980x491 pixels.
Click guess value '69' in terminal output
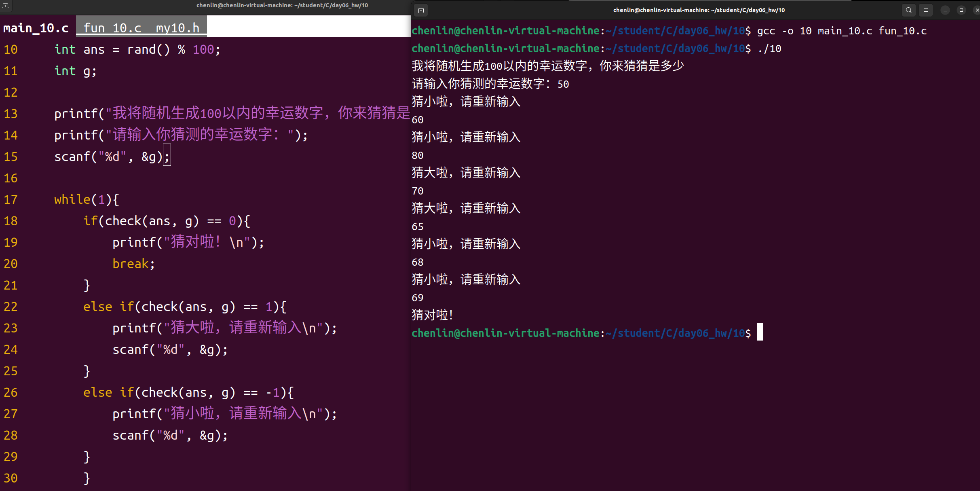click(418, 298)
